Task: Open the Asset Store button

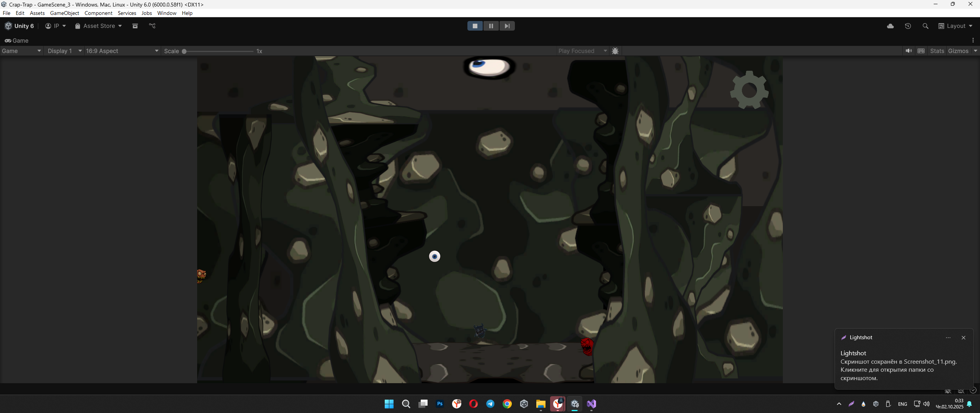Action: tap(98, 26)
